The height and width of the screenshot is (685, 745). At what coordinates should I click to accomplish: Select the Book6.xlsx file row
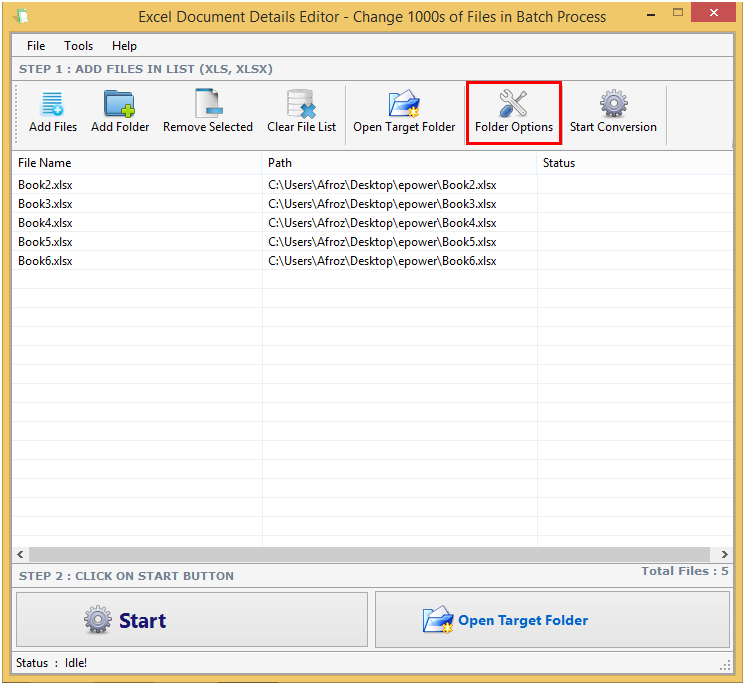372,261
